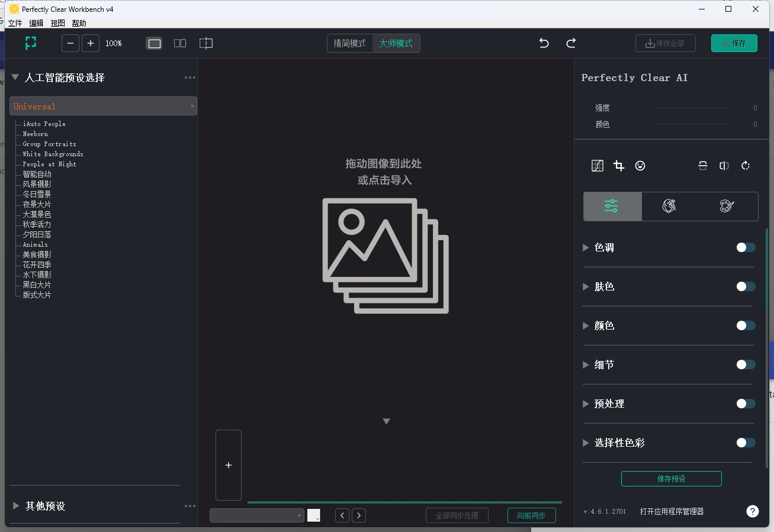774x532 pixels.
Task: Click the 全部同步处理 button
Action: [x=457, y=515]
